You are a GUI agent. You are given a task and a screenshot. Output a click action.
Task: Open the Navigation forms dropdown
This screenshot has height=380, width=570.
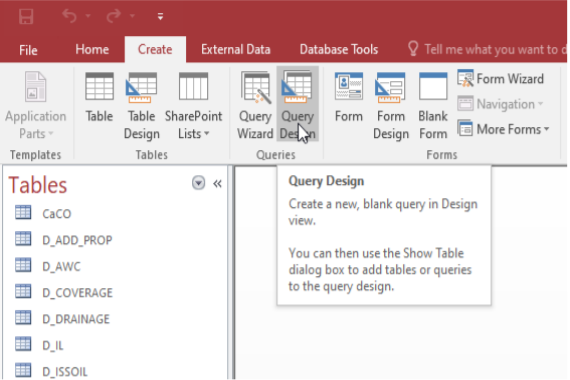point(501,104)
